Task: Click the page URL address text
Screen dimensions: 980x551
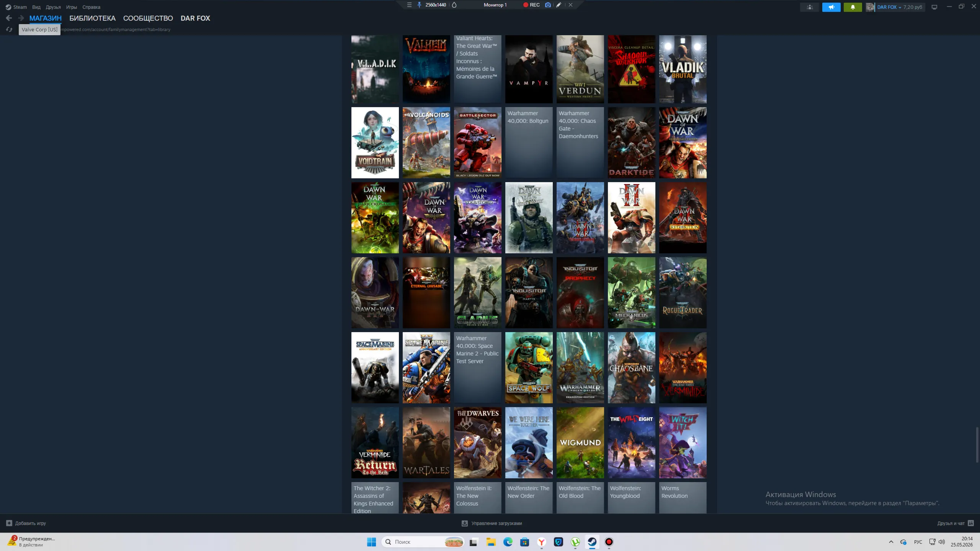Action: coord(116,29)
